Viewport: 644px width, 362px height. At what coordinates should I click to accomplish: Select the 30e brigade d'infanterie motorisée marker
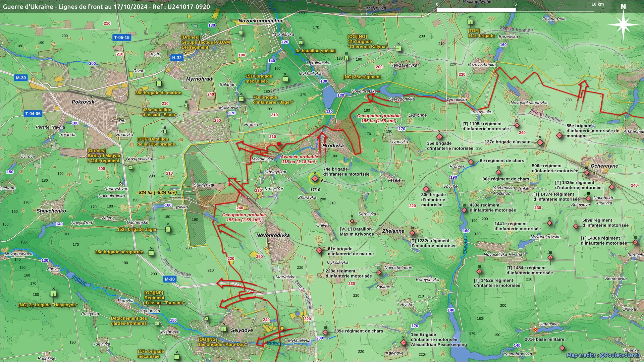point(426,189)
